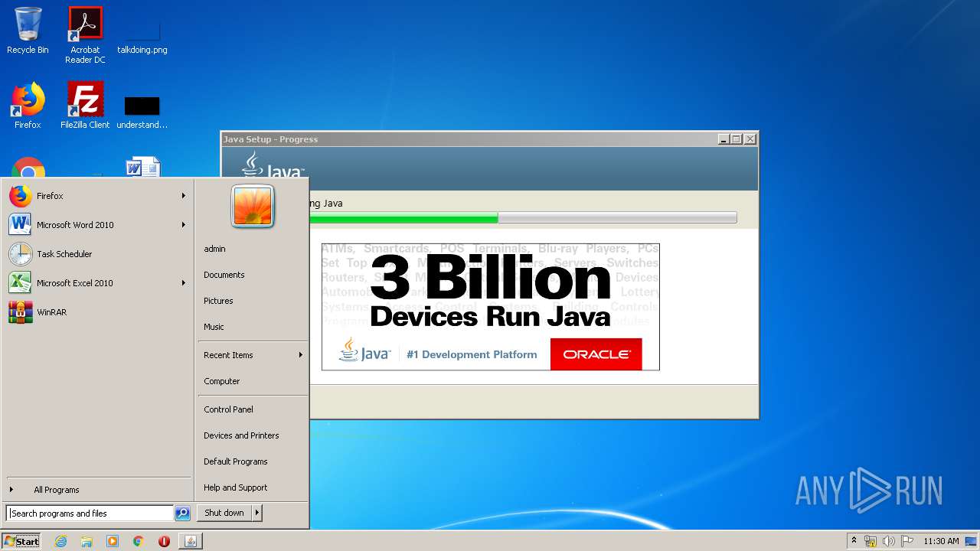Open Windows Media Player from taskbar

pyautogui.click(x=113, y=541)
